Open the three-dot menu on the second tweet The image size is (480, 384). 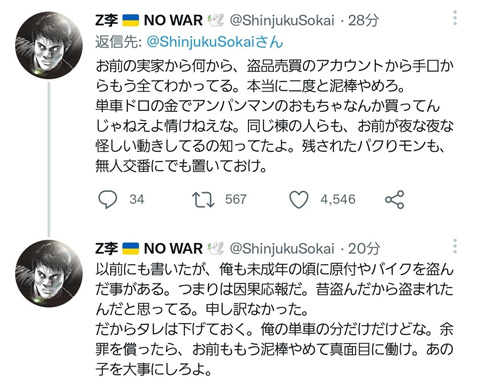pyautogui.click(x=455, y=246)
